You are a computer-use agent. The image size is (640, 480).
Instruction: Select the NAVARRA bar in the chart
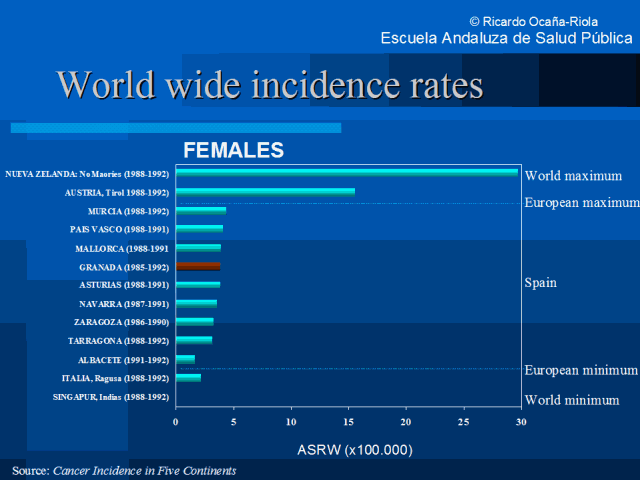(196, 303)
